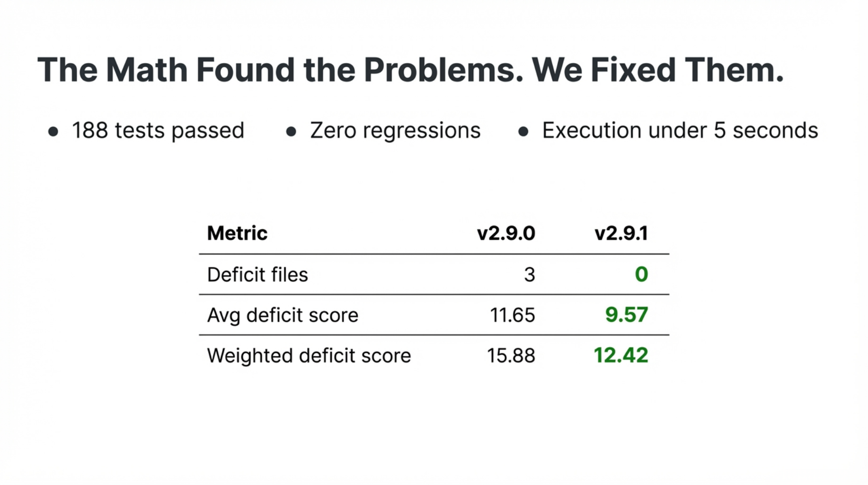Click the green 9.57 value
Viewport: 868px width, 485px height.
(x=626, y=315)
